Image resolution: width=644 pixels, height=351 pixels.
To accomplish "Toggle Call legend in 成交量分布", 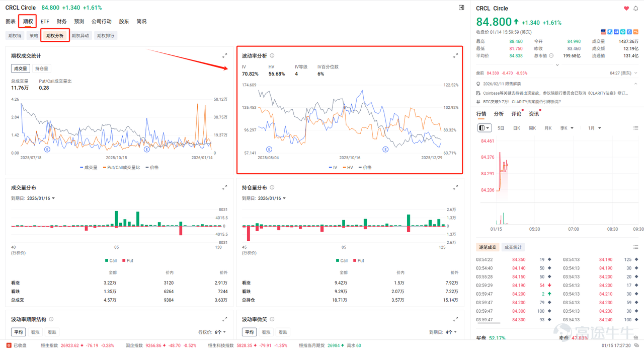I will coord(111,260).
